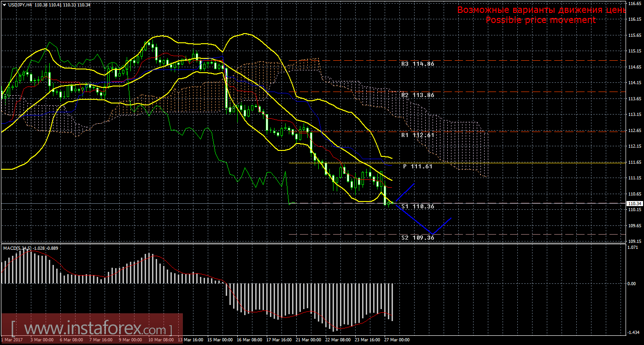Select the MACD(5,34,5) indicator label
The width and height of the screenshot is (644, 345).
17,248
